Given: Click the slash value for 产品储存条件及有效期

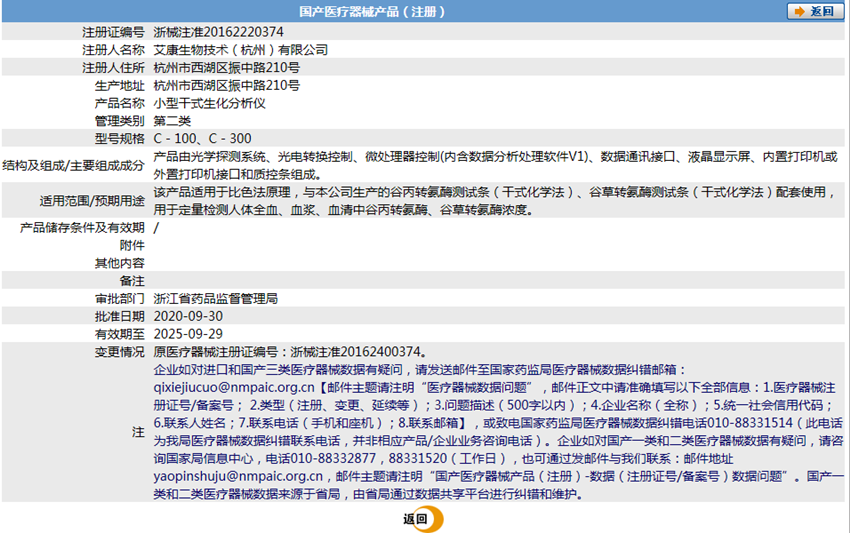Looking at the screenshot, I should click(156, 228).
